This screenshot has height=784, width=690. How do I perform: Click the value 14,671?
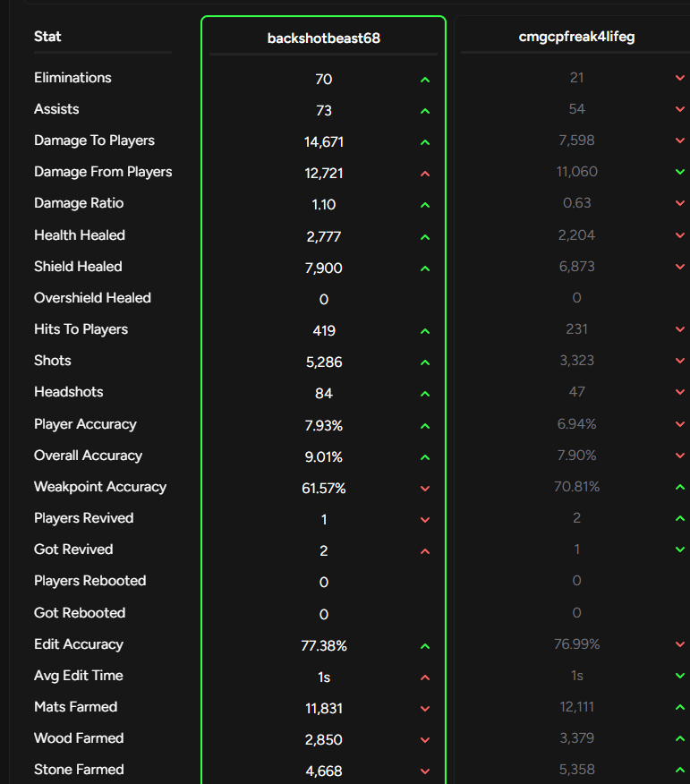pyautogui.click(x=323, y=142)
